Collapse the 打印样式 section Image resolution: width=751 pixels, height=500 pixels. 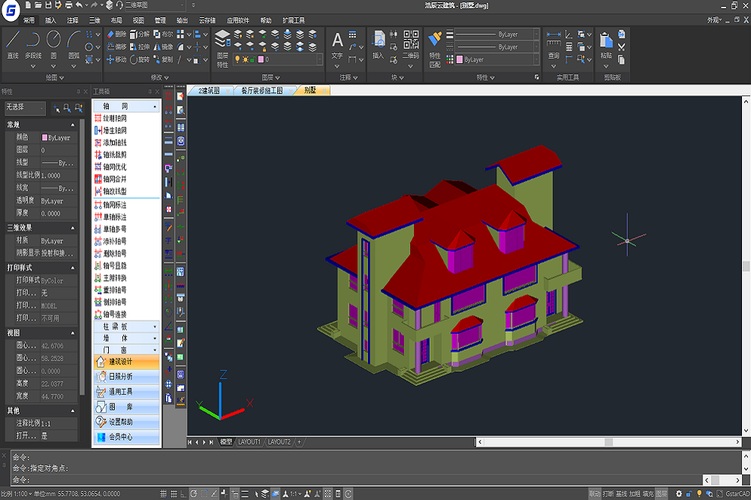(72, 268)
